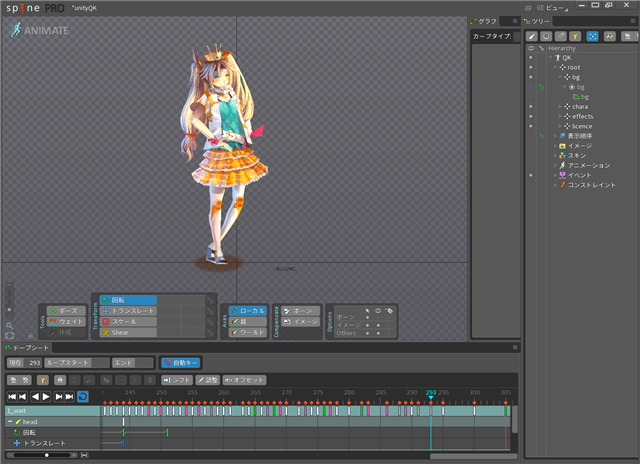Jump to first frame of animation
This screenshot has width=640, height=464.
tap(12, 396)
